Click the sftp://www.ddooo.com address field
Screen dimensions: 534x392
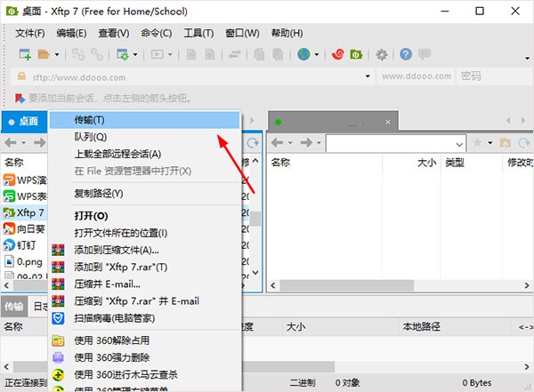(x=193, y=77)
